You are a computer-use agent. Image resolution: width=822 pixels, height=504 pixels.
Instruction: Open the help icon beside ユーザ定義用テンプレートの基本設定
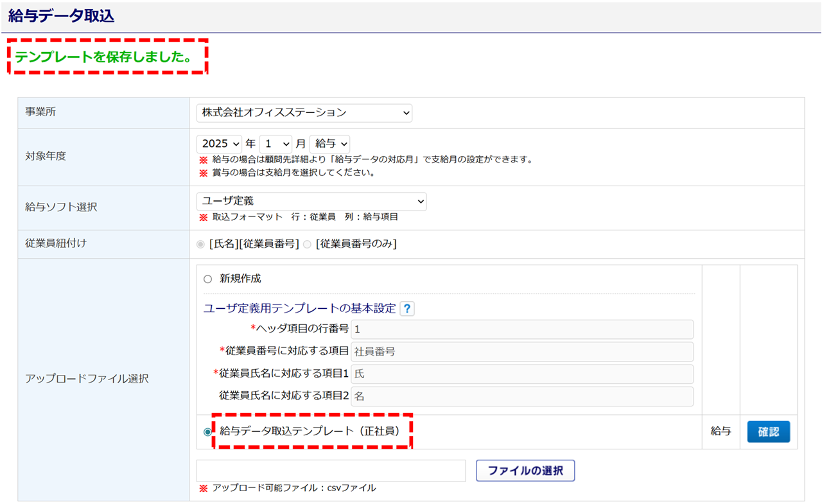pos(407,309)
